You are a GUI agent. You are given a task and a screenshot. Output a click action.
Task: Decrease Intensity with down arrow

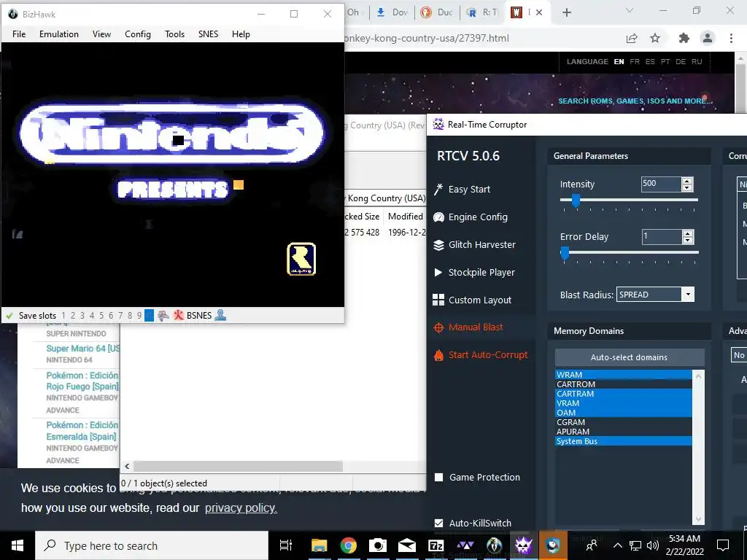(x=687, y=187)
